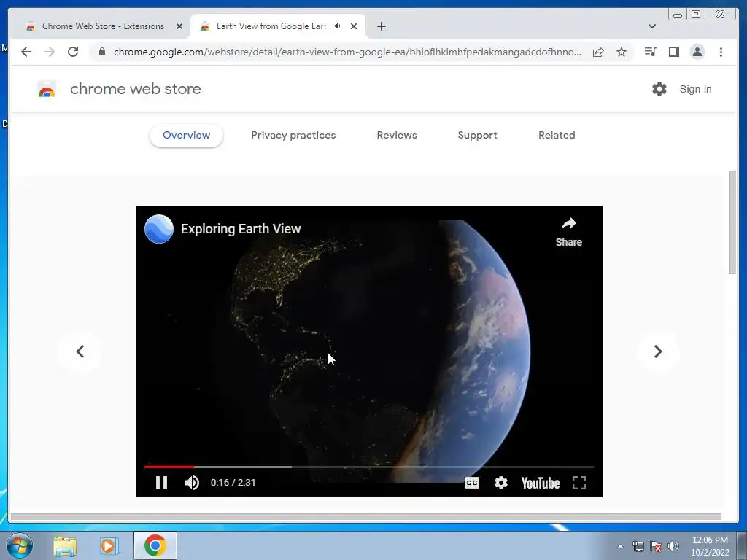Image resolution: width=747 pixels, height=560 pixels.
Task: Launch Windows Media Player from the taskbar
Action: point(108,545)
